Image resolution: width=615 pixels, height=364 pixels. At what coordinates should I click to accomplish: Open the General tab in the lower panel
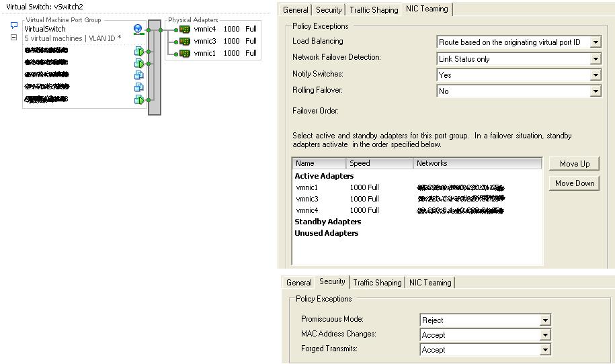(298, 283)
